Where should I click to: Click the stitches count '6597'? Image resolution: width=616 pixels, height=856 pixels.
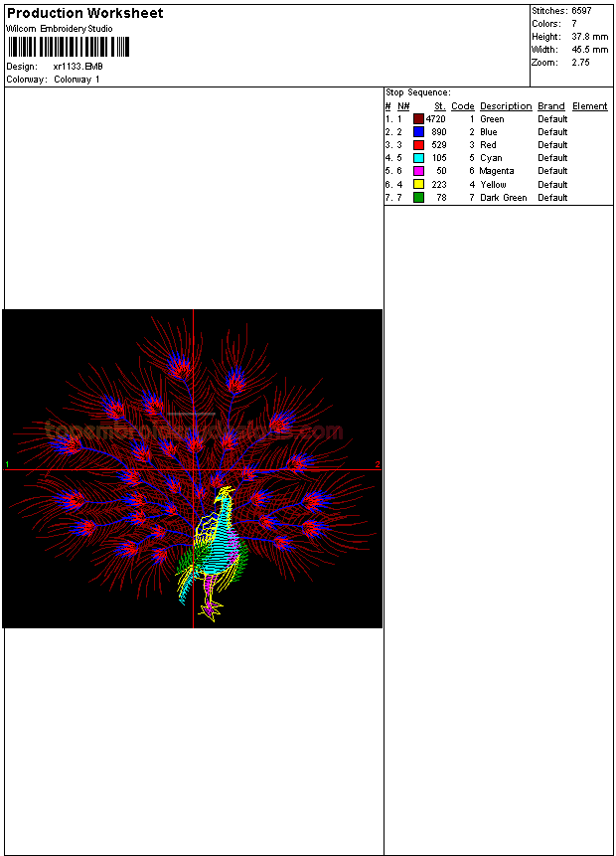coord(581,11)
